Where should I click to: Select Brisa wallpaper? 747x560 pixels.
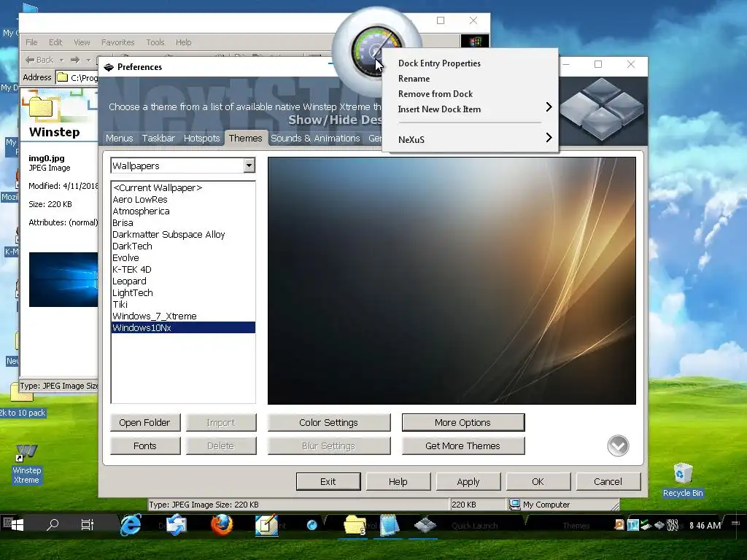[x=183, y=223]
